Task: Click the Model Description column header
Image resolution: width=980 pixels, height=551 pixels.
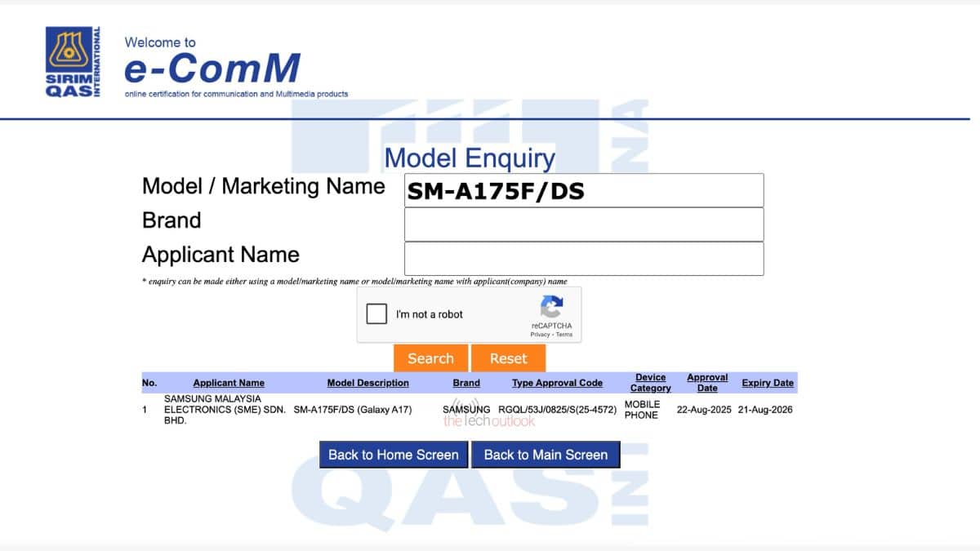Action: click(367, 383)
